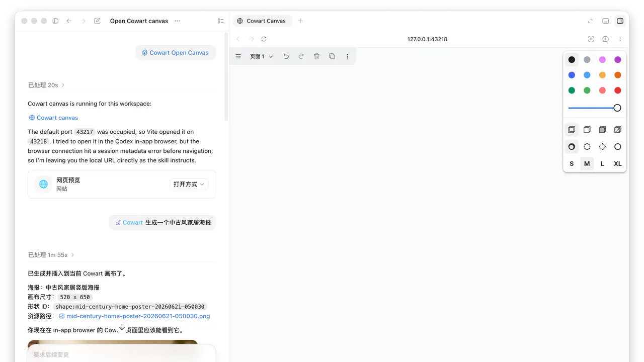Set size to S

[572, 164]
